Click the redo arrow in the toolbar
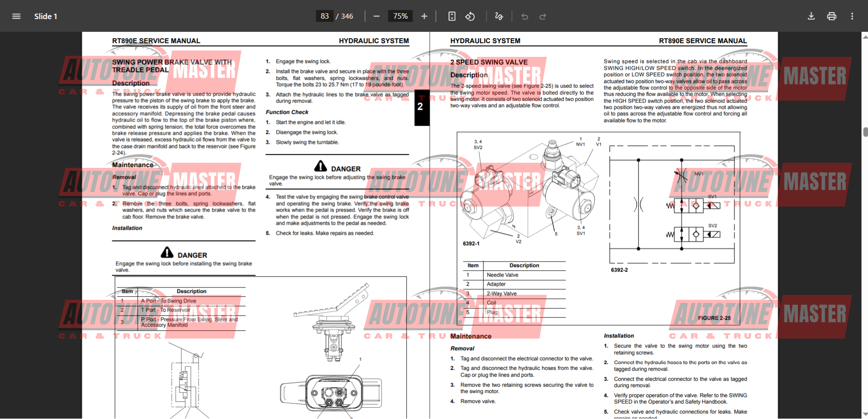Image resolution: width=868 pixels, height=419 pixels. [x=543, y=16]
